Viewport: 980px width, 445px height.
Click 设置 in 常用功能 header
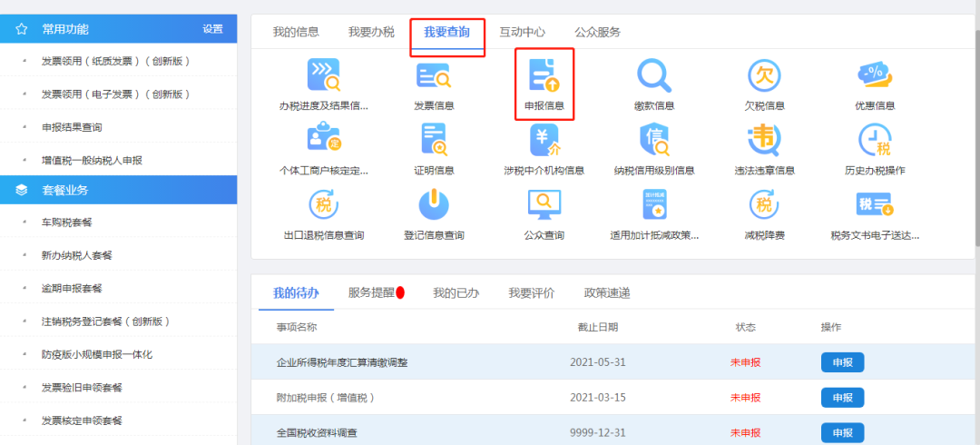coord(212,29)
